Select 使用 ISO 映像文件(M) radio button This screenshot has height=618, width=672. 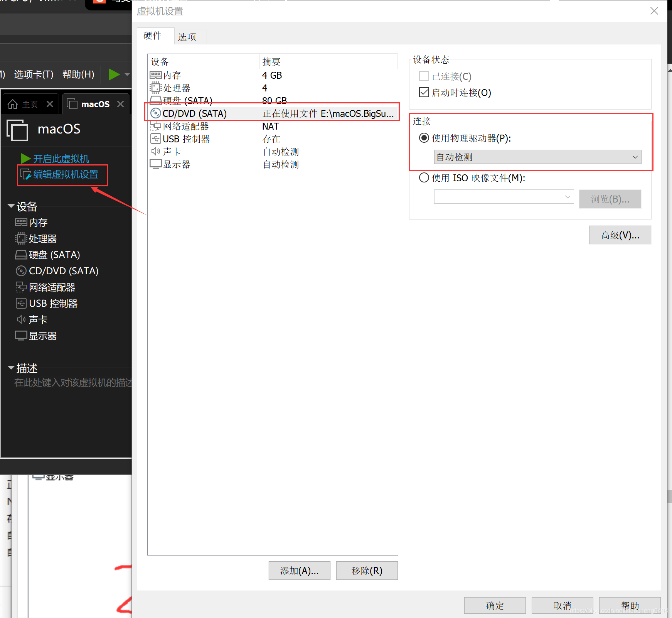(x=424, y=177)
